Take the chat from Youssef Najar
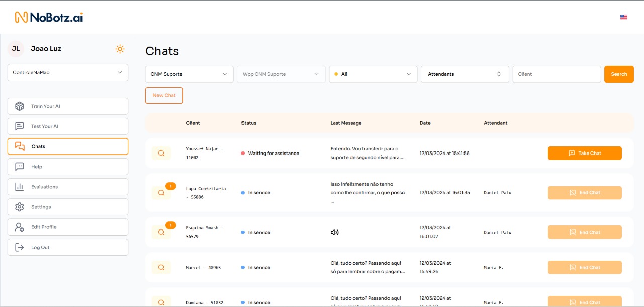Image resolution: width=644 pixels, height=307 pixels. tap(585, 153)
